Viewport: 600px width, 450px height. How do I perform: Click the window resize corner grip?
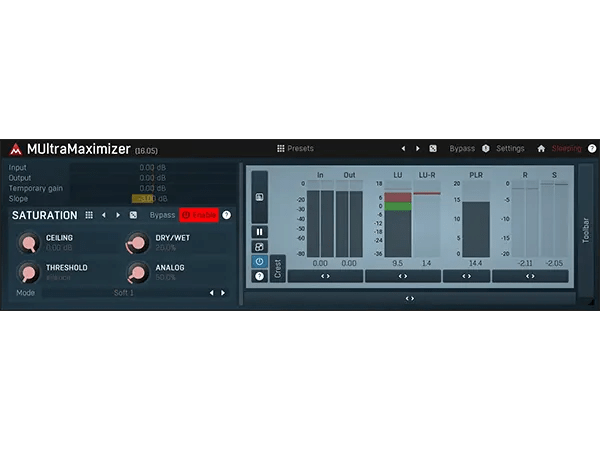coord(591,302)
